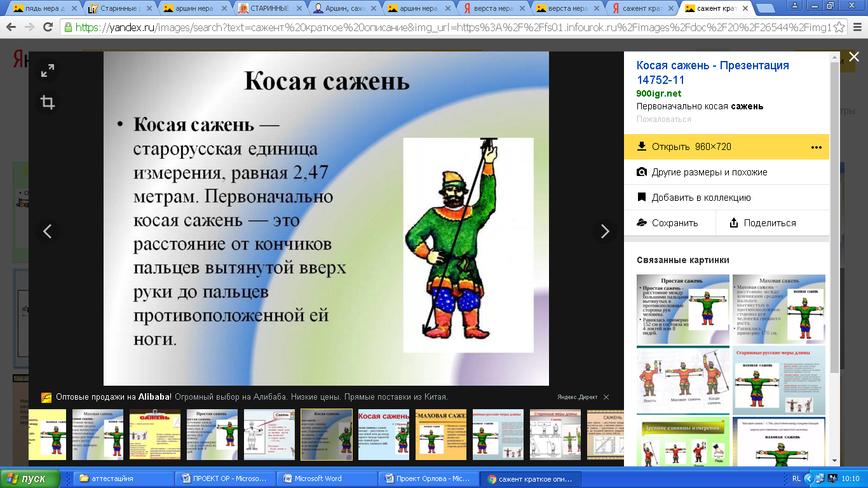
Task: Click the Пожаловаться report link
Action: 663,119
